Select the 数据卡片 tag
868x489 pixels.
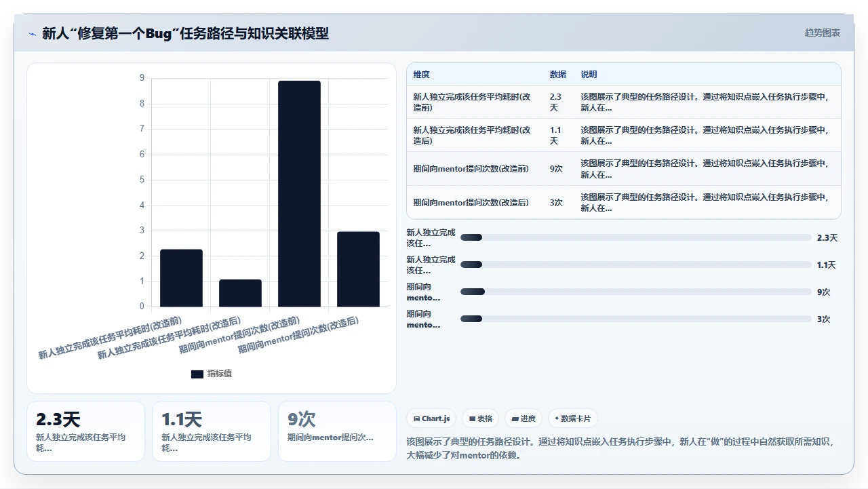(x=573, y=418)
